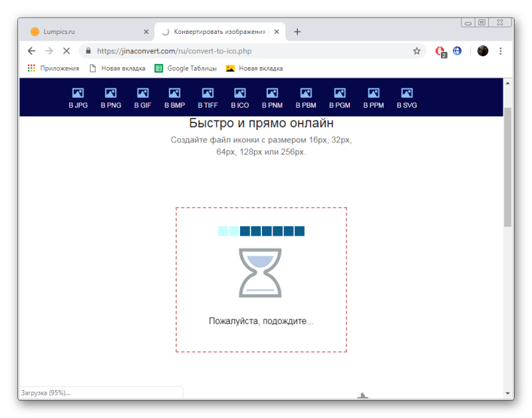
Task: Open the Google Таблицы bookmark
Action: [186, 69]
